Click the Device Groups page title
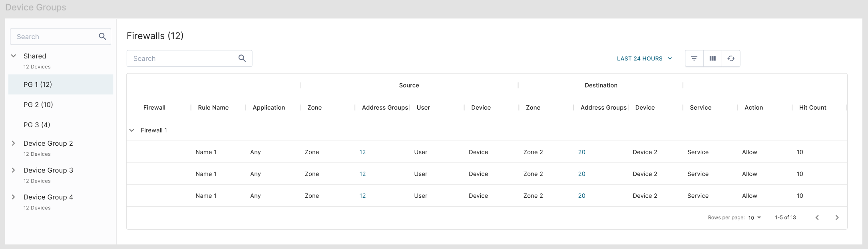 point(36,7)
